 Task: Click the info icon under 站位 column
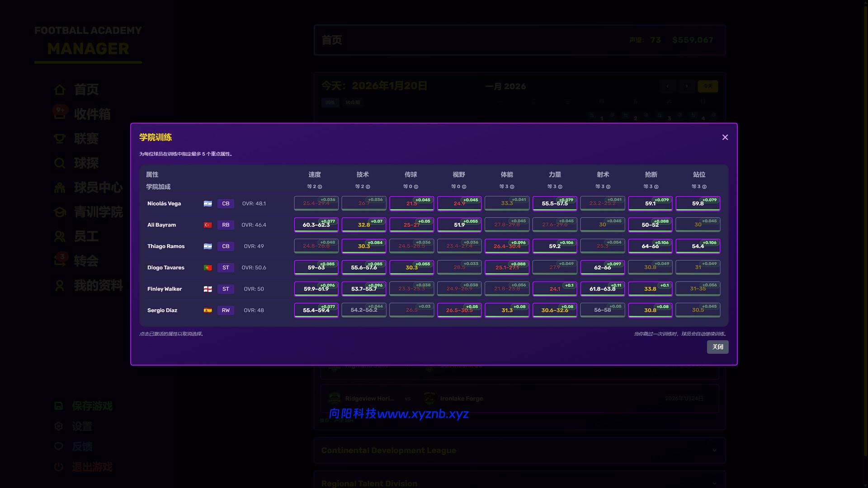point(704,187)
